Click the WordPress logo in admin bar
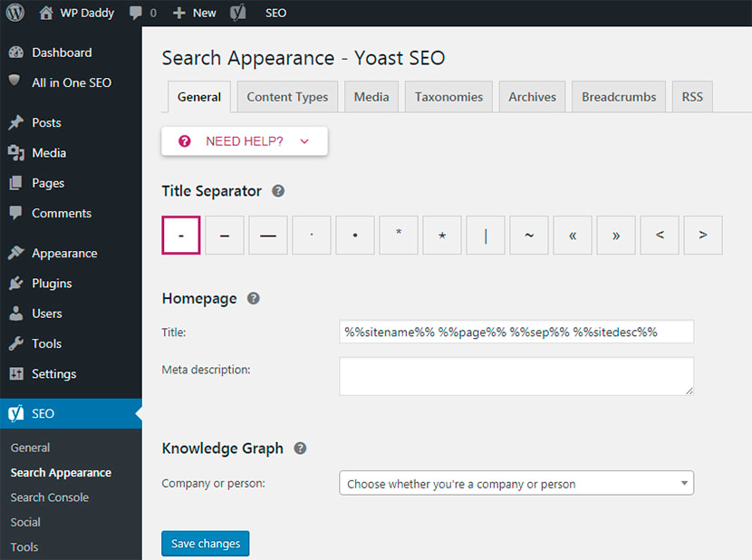 click(14, 13)
